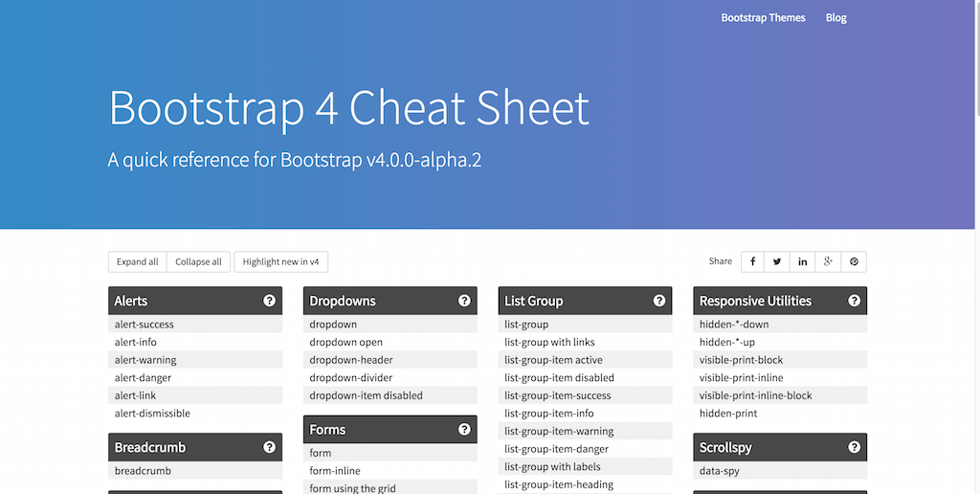Share the page on LinkedIn

pos(803,262)
